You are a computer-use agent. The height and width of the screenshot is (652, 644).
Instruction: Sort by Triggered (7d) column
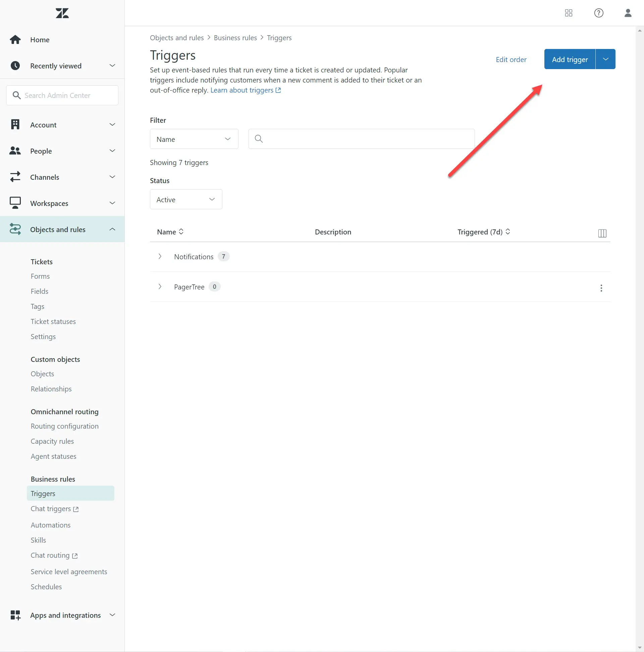tap(483, 232)
